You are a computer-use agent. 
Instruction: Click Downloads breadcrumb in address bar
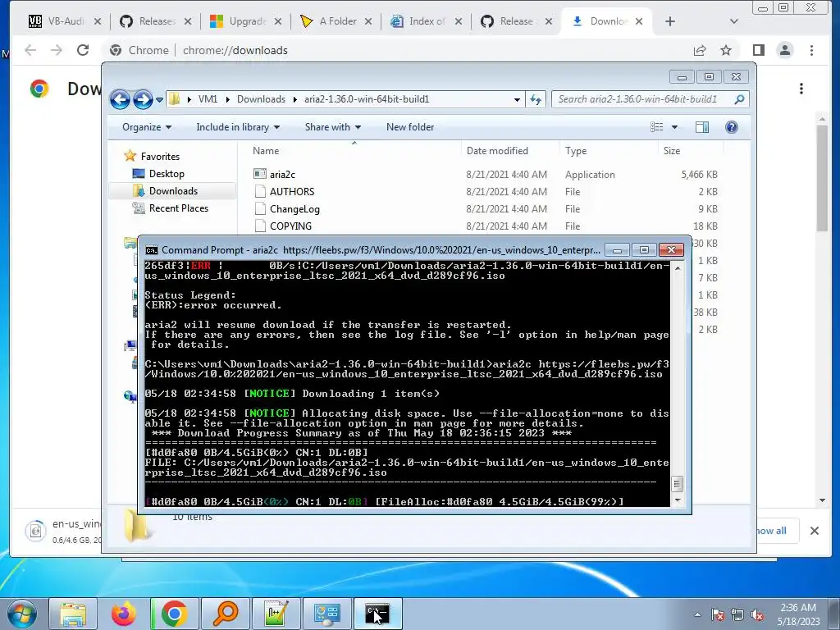pos(261,99)
